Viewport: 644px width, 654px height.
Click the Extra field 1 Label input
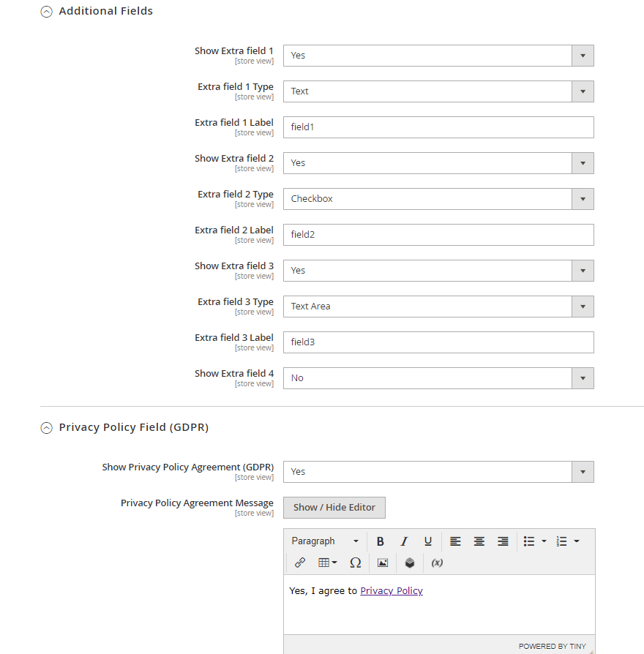click(438, 127)
